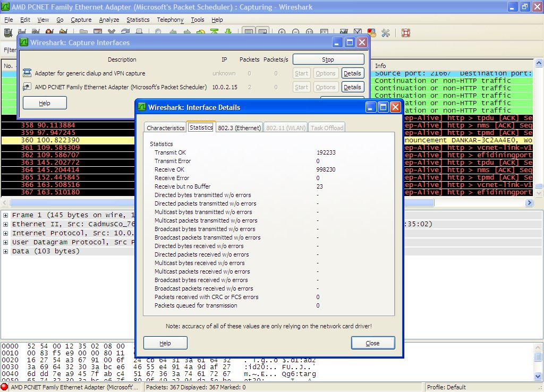Viewport: 544px width, 392px height.
Task: Click the dialup VPN adapter icon
Action: point(27,73)
